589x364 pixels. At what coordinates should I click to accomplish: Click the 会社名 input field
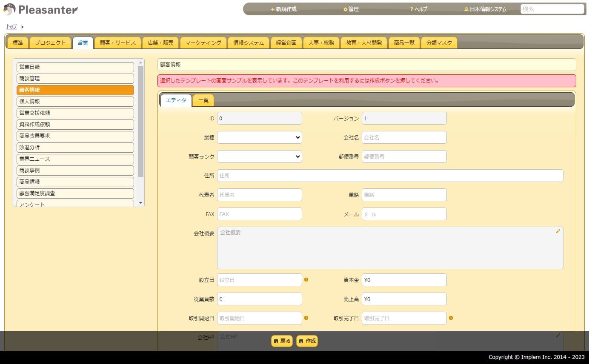coord(404,137)
